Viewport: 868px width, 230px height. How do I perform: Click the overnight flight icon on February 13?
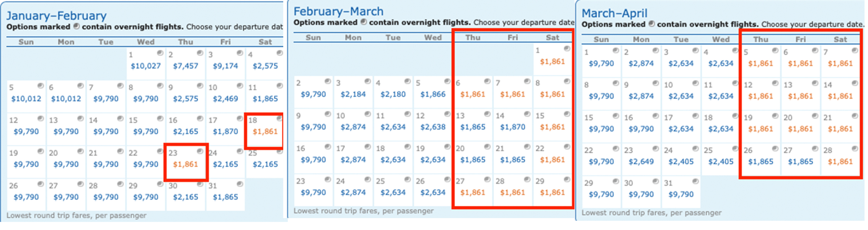(x=487, y=113)
